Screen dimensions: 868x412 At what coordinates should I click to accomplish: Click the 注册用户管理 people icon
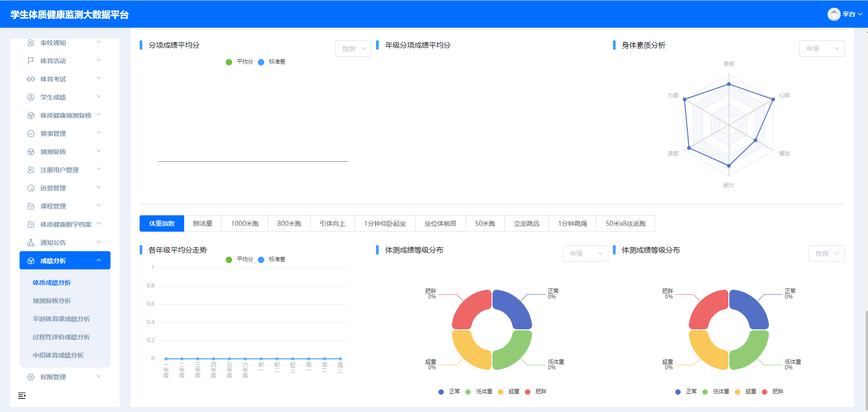(31, 170)
